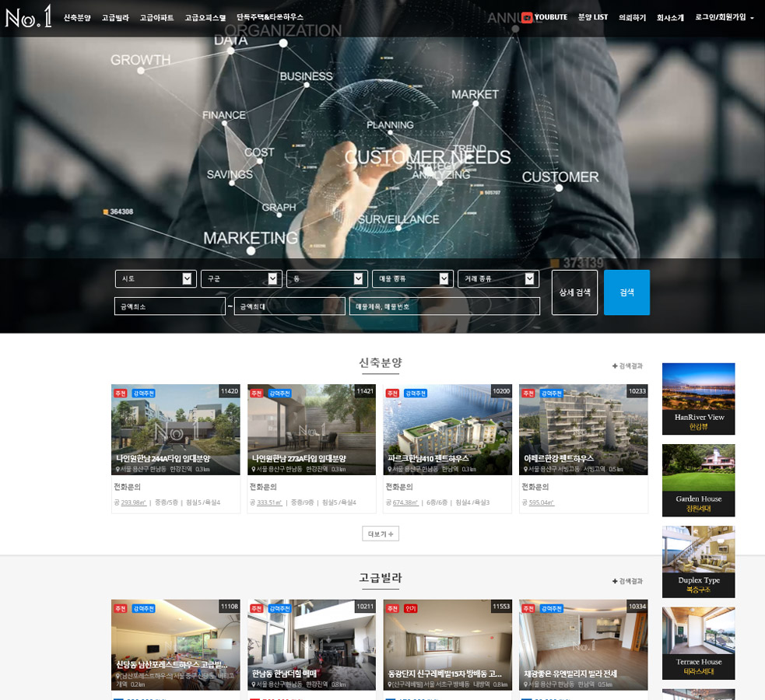The image size is (765, 700).
Task: Click the 595.04㎡ area link
Action: [542, 502]
